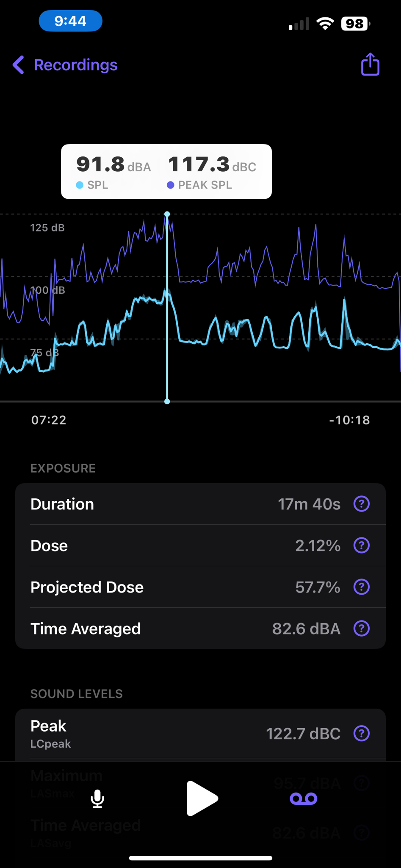This screenshot has width=401, height=868.
Task: Tap the share icon at top right
Action: point(370,64)
